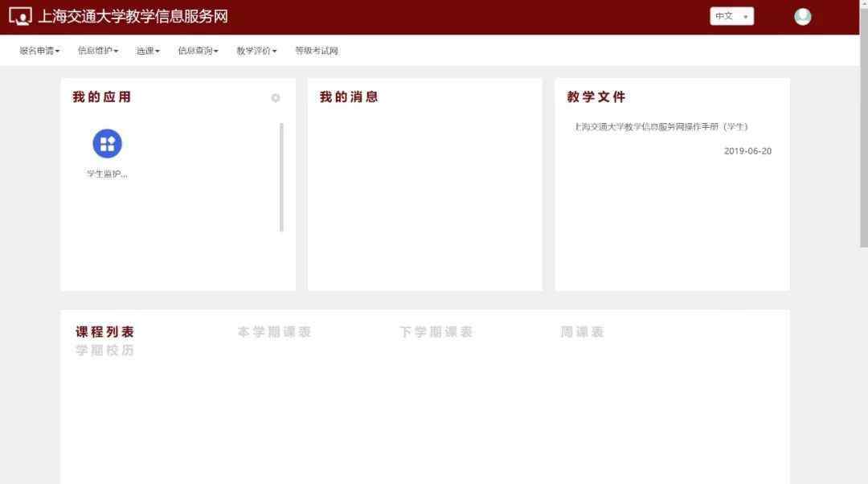Viewport: 868px width, 484px height.
Task: Open the 教学评价 dropdown
Action: pos(256,51)
